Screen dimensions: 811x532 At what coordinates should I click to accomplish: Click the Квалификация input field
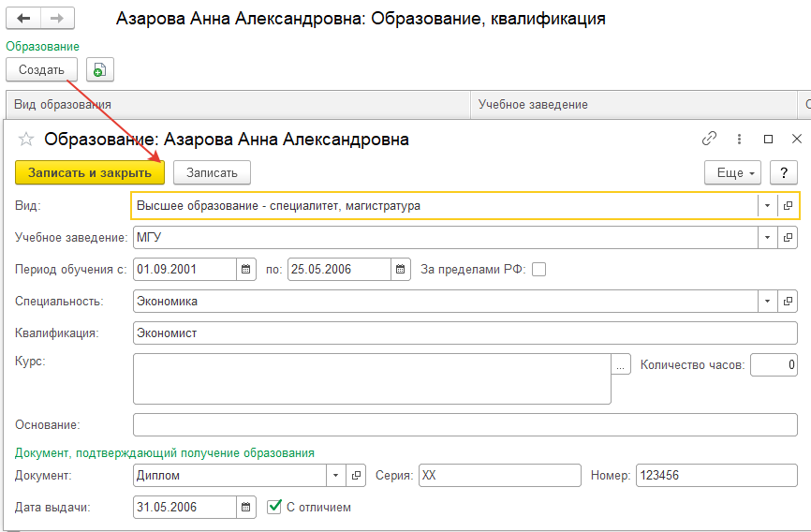(464, 333)
